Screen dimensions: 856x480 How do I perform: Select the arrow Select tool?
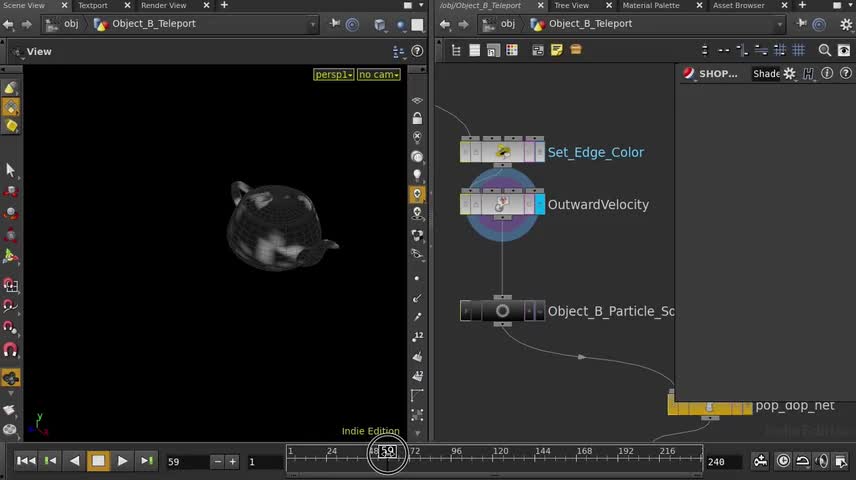tap(10, 169)
